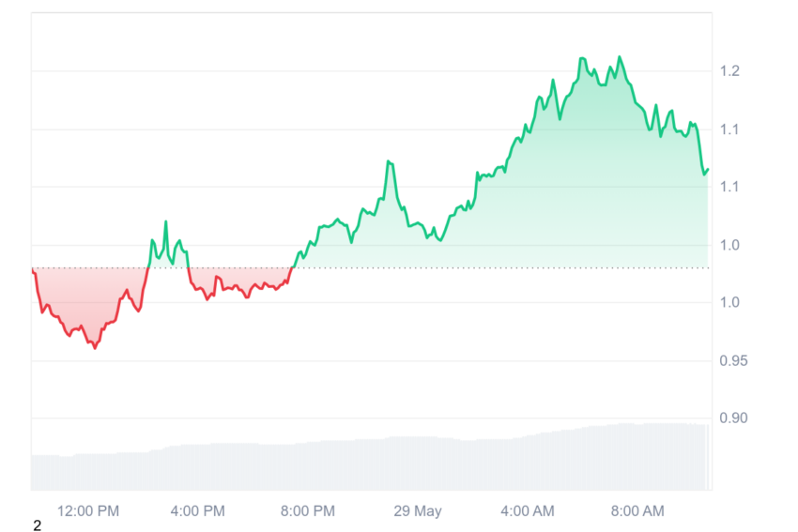Click the highest green peak near 1.2
798x532 pixels.
620,57
